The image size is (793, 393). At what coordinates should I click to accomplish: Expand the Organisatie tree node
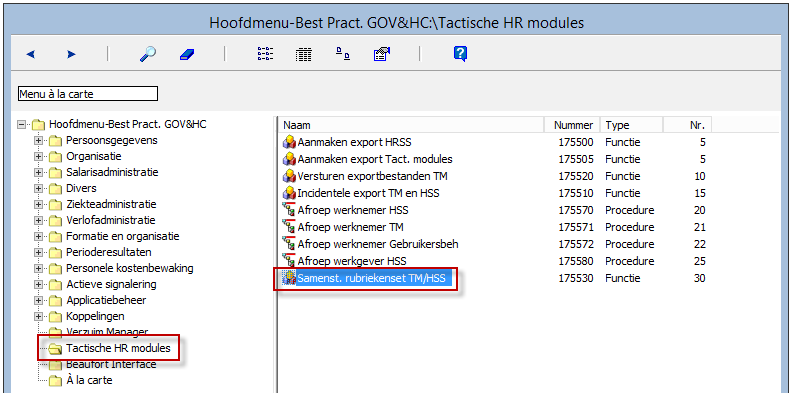click(38, 157)
